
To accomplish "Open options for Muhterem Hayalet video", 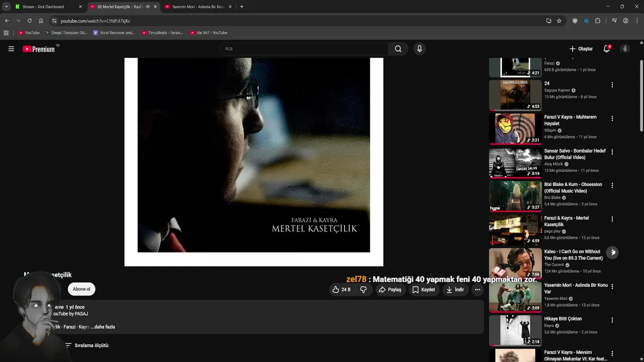I will click(612, 119).
